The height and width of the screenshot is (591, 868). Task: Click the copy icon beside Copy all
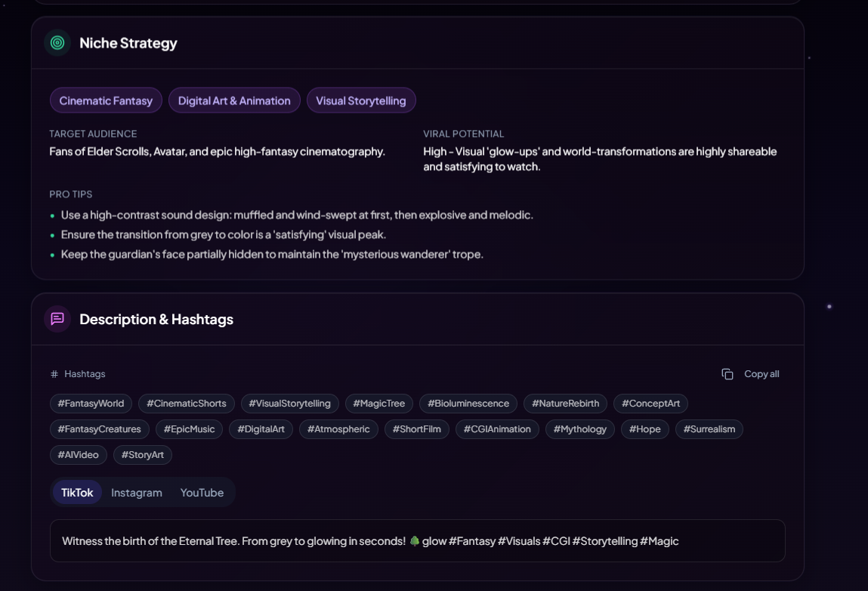(727, 374)
